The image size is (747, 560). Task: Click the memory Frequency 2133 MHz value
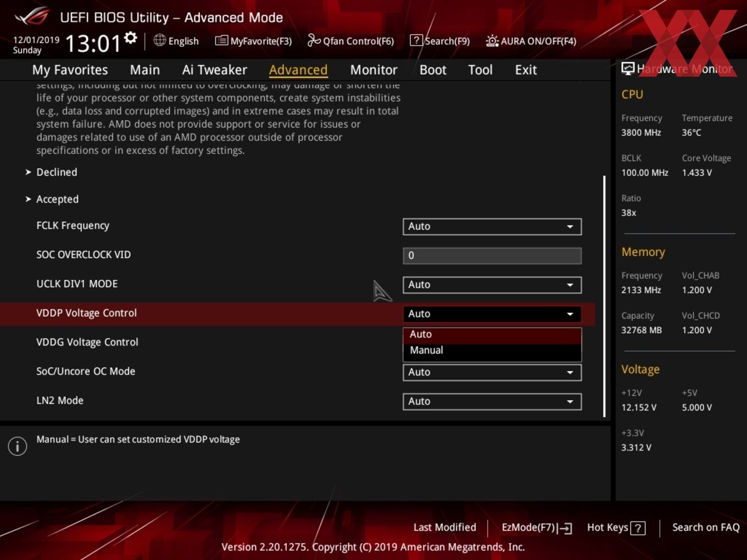(641, 290)
